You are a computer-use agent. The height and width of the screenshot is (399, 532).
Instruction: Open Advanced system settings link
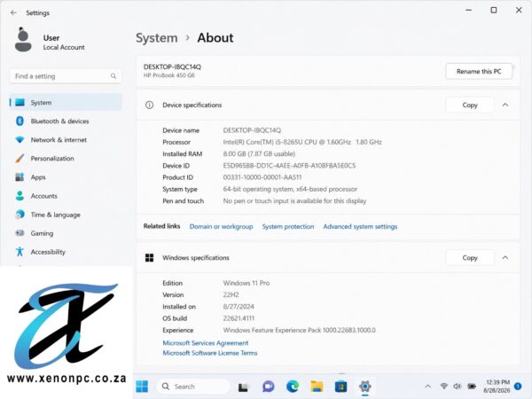coord(360,226)
